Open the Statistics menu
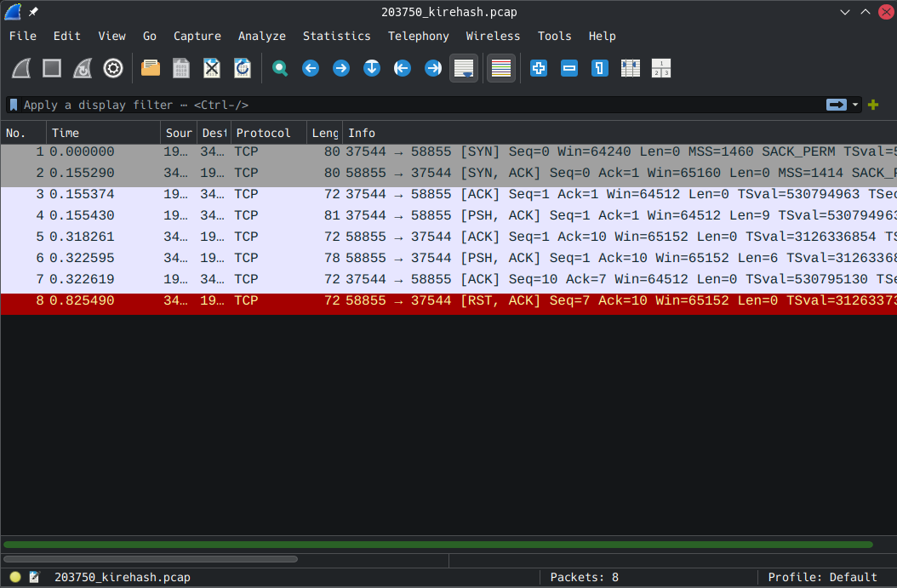897x588 pixels. [336, 36]
